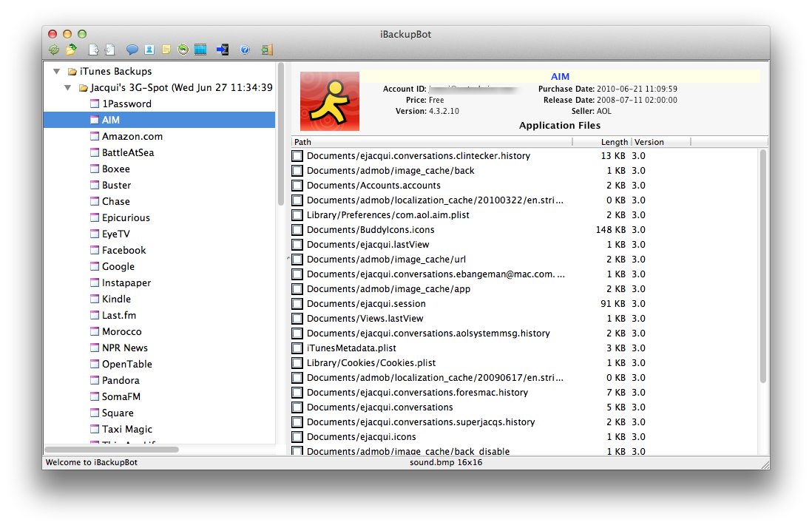The image size is (812, 528).
Task: Open the media film strip icon
Action: [x=200, y=50]
